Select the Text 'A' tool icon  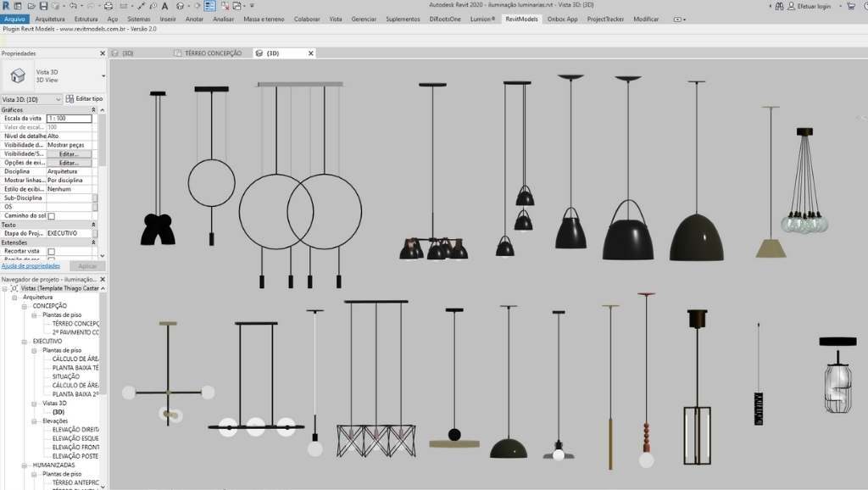click(x=164, y=5)
